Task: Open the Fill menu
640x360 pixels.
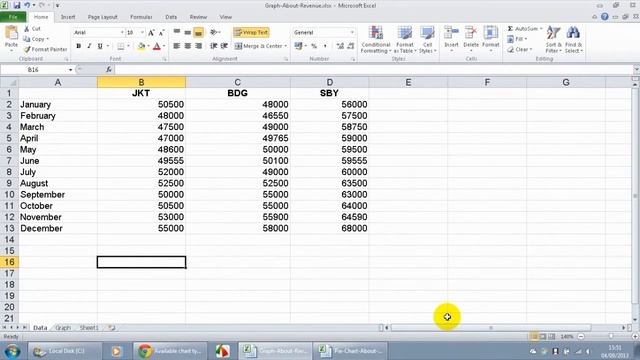Action: (x=518, y=39)
